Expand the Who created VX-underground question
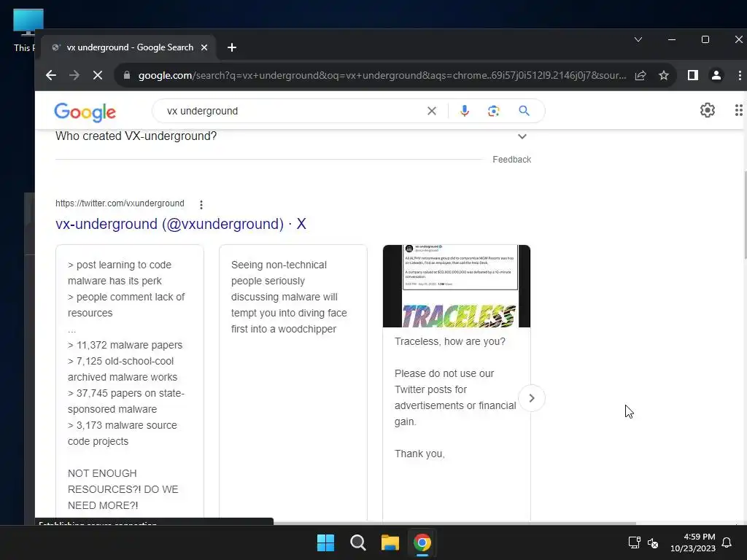The width and height of the screenshot is (747, 560). pos(293,136)
